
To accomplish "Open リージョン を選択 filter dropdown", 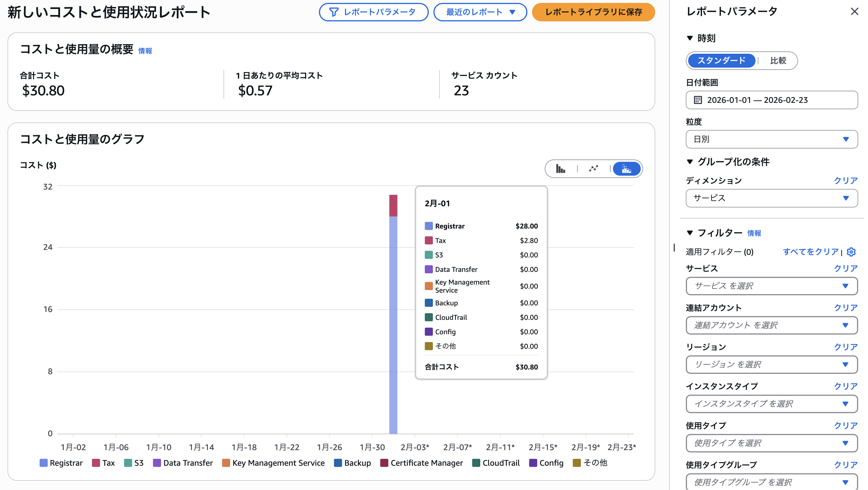I will (x=772, y=364).
